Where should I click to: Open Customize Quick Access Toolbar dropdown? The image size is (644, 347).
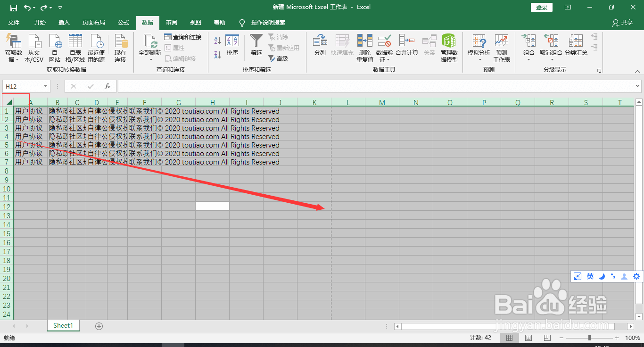pyautogui.click(x=60, y=8)
